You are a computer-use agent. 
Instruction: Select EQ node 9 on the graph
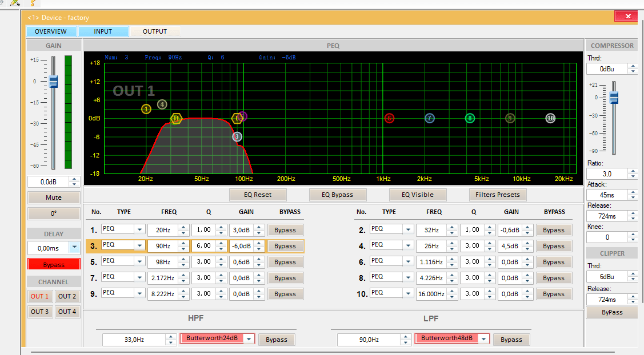[x=510, y=118]
